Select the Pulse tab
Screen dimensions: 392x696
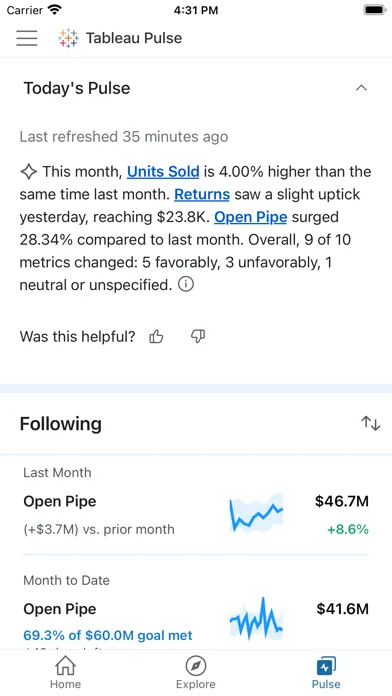pos(326,672)
